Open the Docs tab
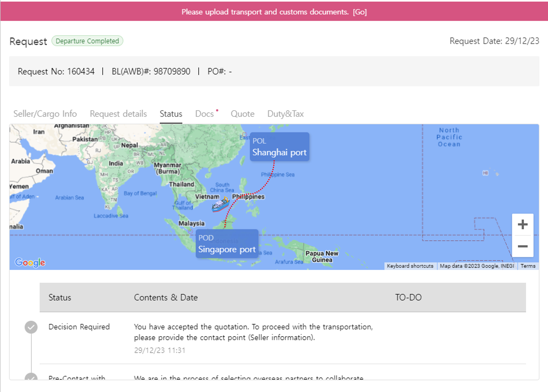Screen dimensions: 548x392 point(204,114)
